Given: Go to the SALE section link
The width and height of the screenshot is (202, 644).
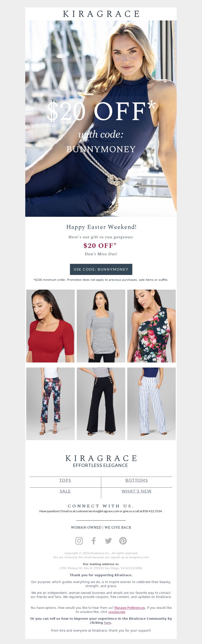Looking at the screenshot, I should click(65, 491).
